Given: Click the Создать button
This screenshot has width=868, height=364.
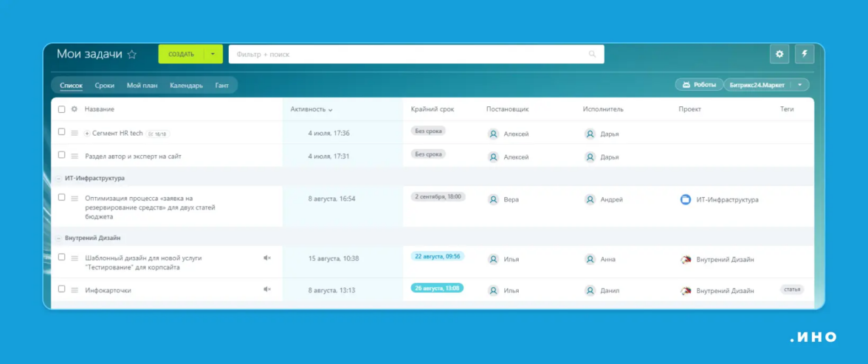Looking at the screenshot, I should (x=181, y=55).
